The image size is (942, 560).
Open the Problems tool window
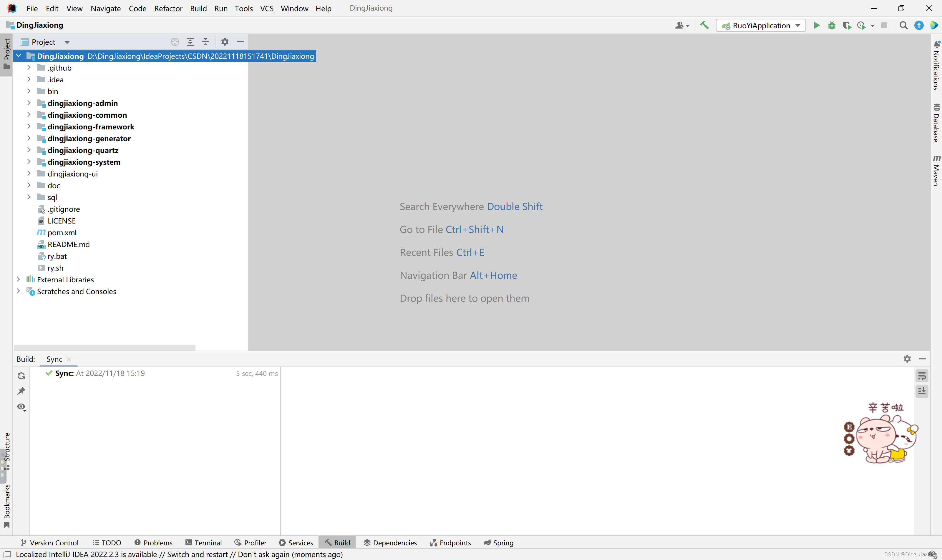click(153, 543)
